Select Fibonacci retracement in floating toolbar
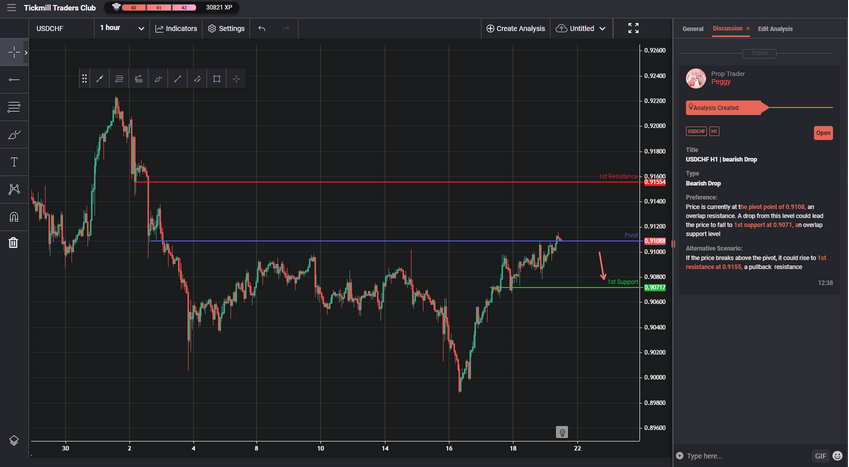Image resolution: width=849 pixels, height=467 pixels. (x=119, y=79)
